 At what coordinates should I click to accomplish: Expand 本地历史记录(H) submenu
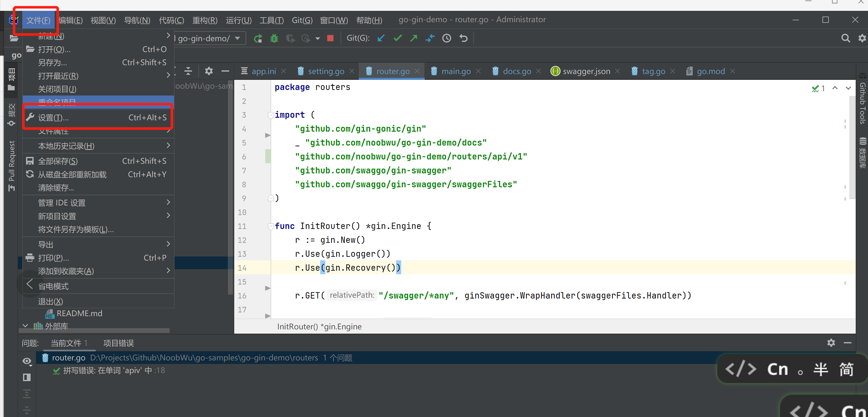98,146
